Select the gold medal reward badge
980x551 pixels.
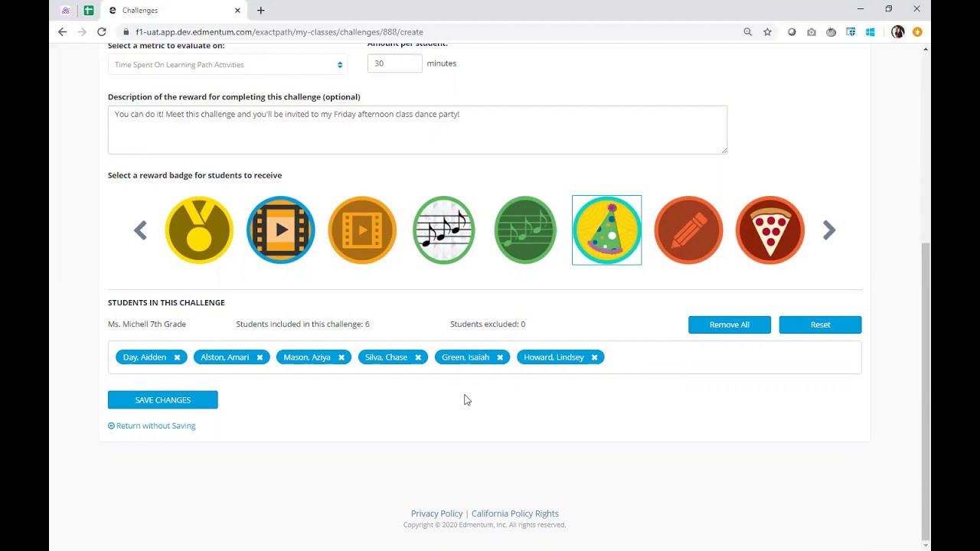tap(199, 230)
